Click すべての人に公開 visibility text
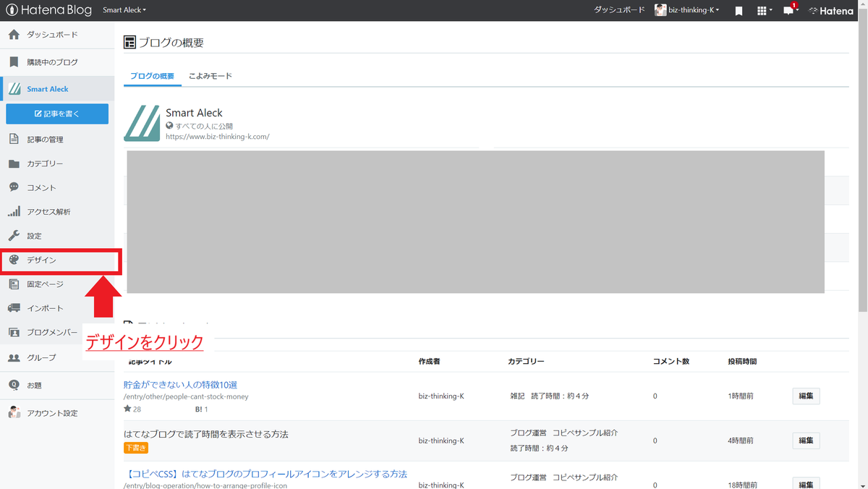868x489 pixels. tap(204, 126)
